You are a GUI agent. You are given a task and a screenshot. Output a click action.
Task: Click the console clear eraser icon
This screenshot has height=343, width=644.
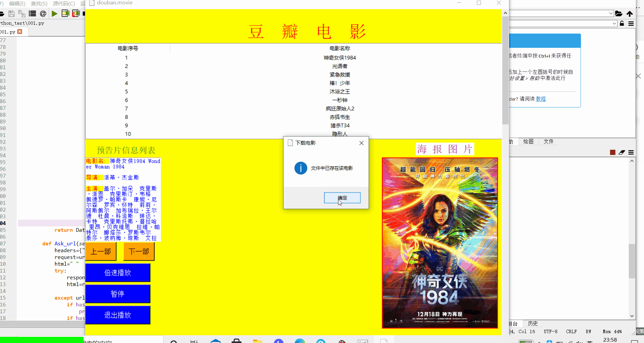pyautogui.click(x=622, y=153)
